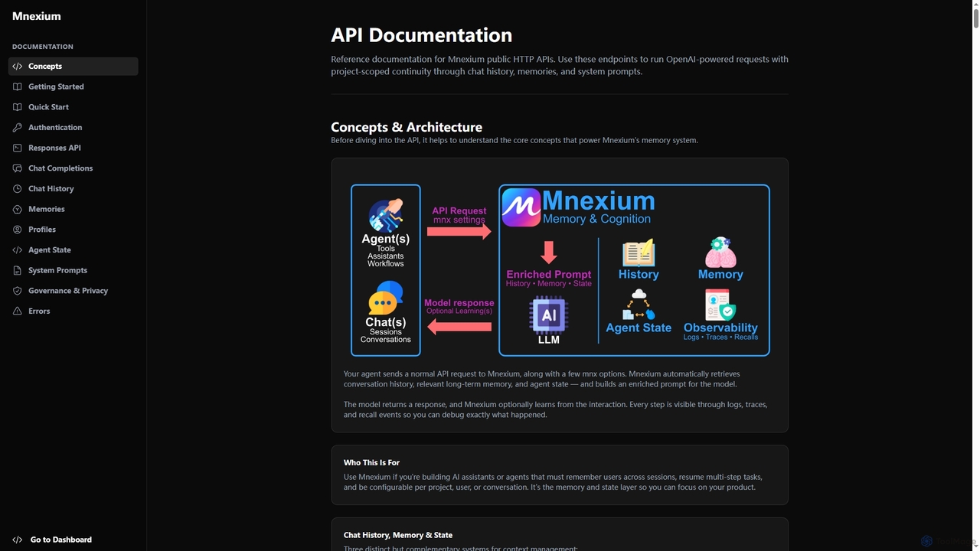This screenshot has height=551, width=980.
Task: Open the Getting Started section
Action: [x=73, y=86]
